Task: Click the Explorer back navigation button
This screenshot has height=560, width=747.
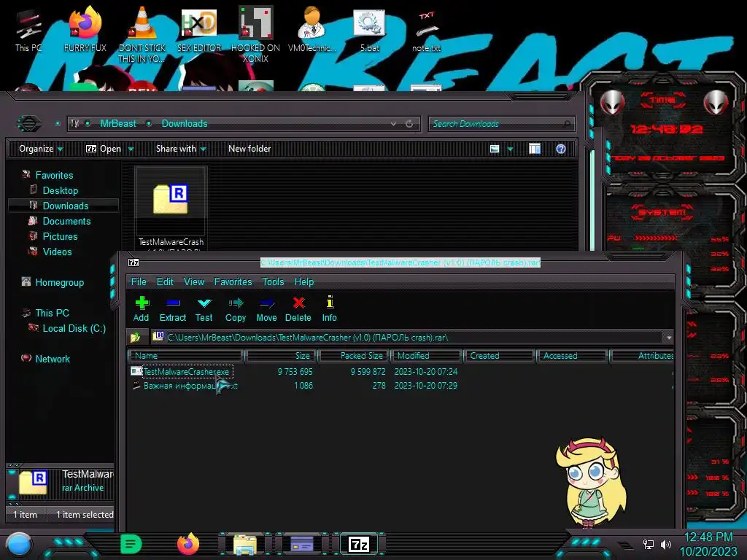Action: 29,124
